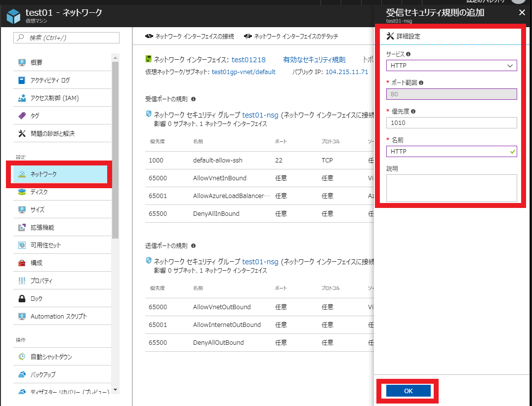The width and height of the screenshot is (532, 406).
Task: Select the DenyAllOutBound rule row
Action: pyautogui.click(x=259, y=343)
